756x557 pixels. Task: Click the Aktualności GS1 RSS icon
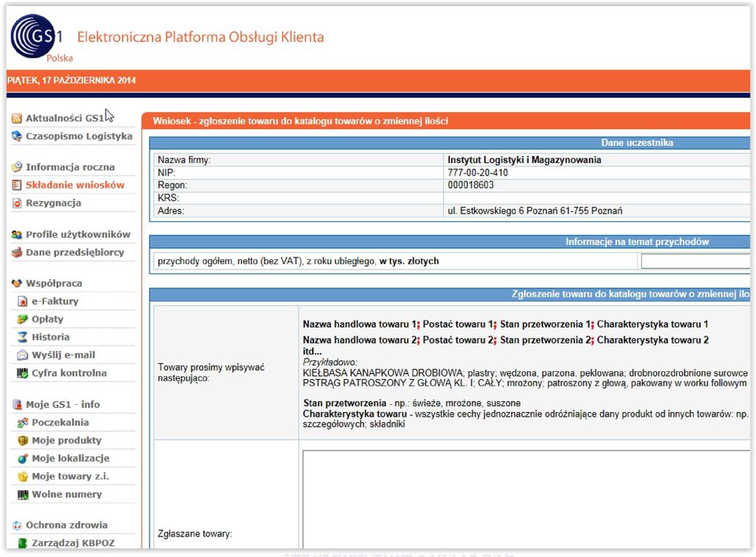pyautogui.click(x=17, y=118)
